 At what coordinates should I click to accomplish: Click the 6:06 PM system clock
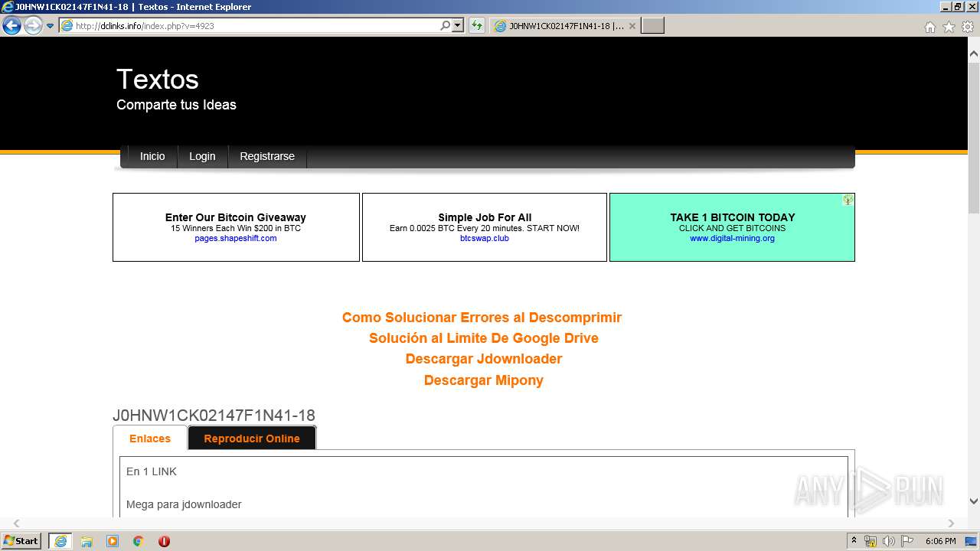[x=940, y=541]
